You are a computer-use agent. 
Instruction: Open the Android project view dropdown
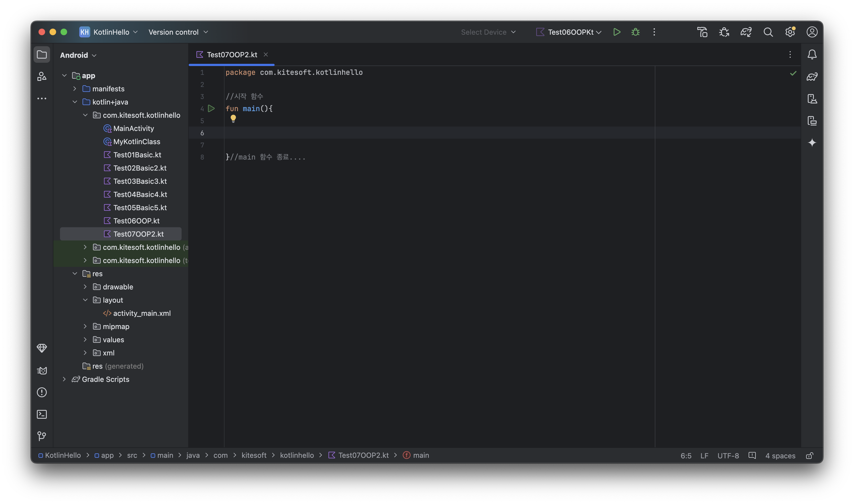pyautogui.click(x=78, y=55)
